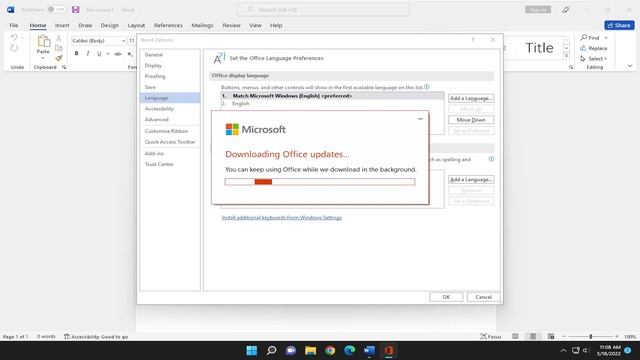
Task: Toggle Underline formatting in the ribbon
Action: pyautogui.click(x=99, y=54)
